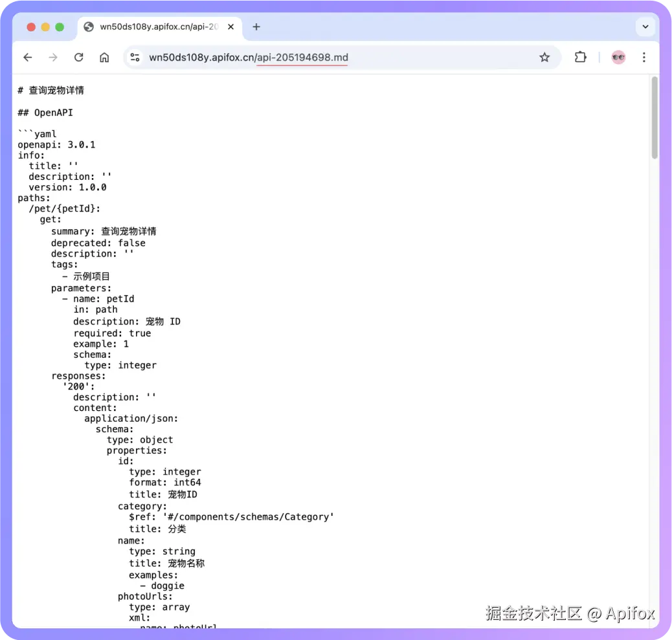The image size is (672, 640).
Task: Click the 'type: object' line
Action: pos(140,439)
